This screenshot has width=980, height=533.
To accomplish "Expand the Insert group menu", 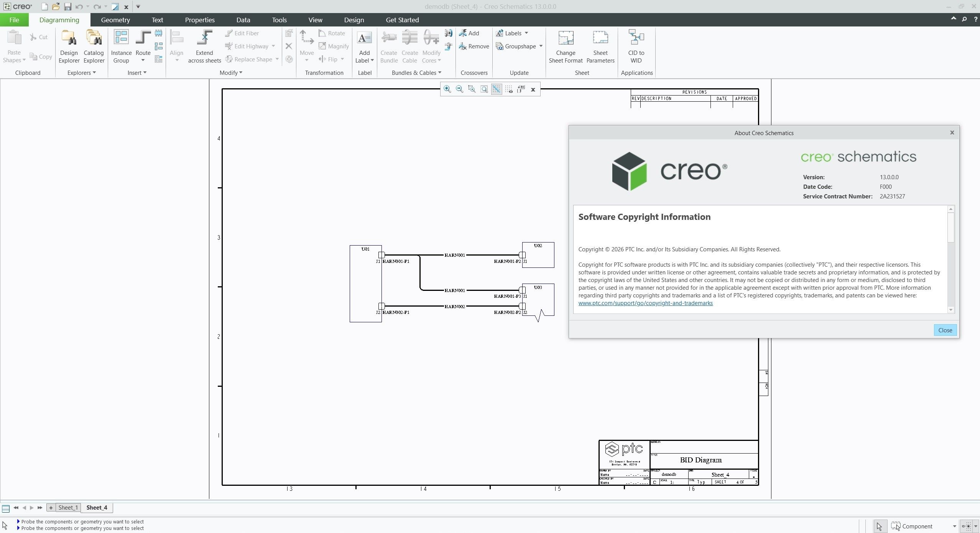I will [137, 73].
